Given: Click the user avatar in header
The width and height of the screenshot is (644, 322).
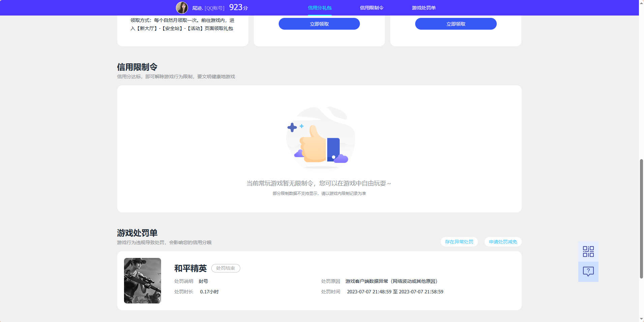Looking at the screenshot, I should pyautogui.click(x=182, y=8).
